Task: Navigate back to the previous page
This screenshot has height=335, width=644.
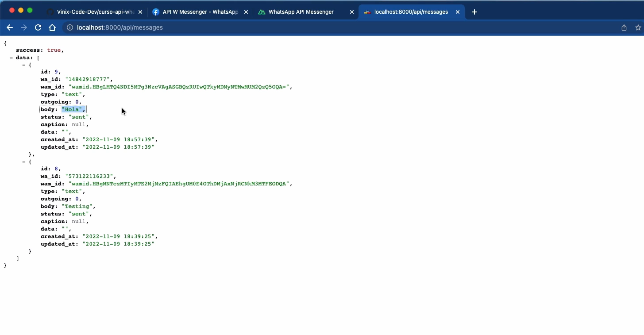Action: point(10,27)
